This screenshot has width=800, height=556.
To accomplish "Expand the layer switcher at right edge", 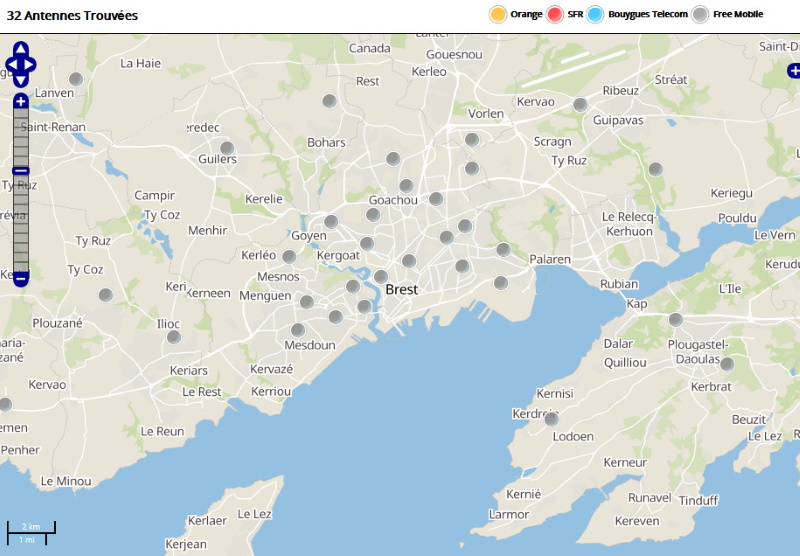I will pyautogui.click(x=793, y=71).
